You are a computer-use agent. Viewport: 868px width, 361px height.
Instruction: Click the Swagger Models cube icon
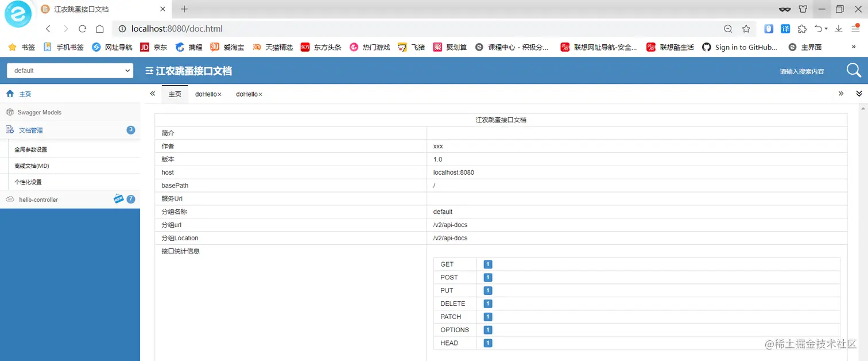[x=10, y=112]
